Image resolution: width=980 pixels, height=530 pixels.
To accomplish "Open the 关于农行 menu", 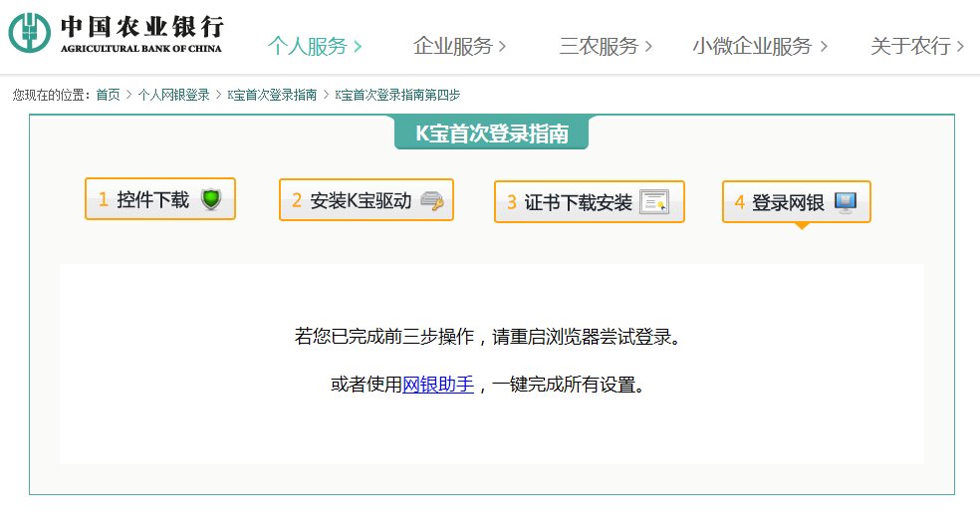I will (910, 46).
